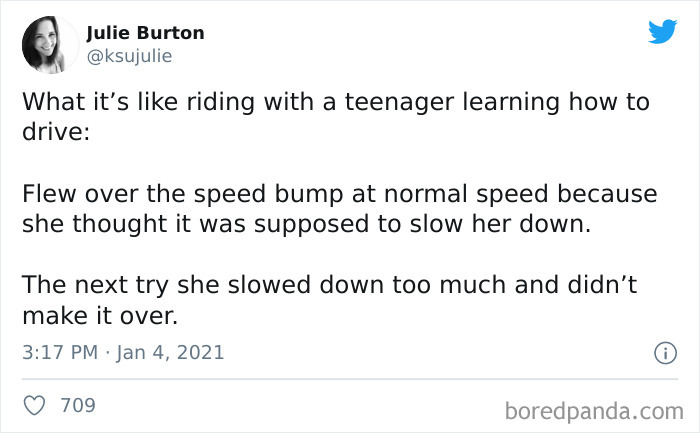Click the 3:17 PM timestamp

coord(60,352)
